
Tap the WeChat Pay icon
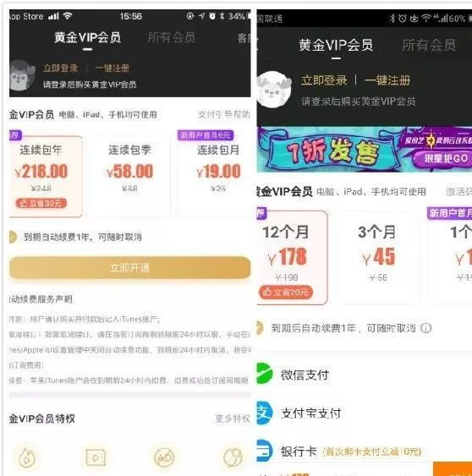265,374
